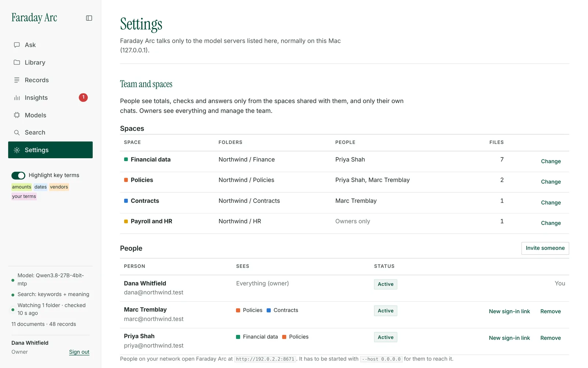Collapse the sidebar with the panel icon

click(x=89, y=18)
